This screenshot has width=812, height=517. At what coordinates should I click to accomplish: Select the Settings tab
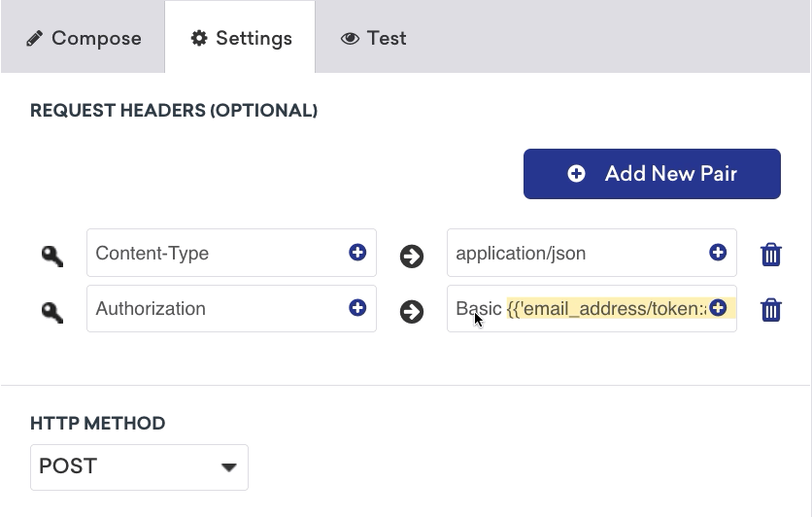coord(241,39)
